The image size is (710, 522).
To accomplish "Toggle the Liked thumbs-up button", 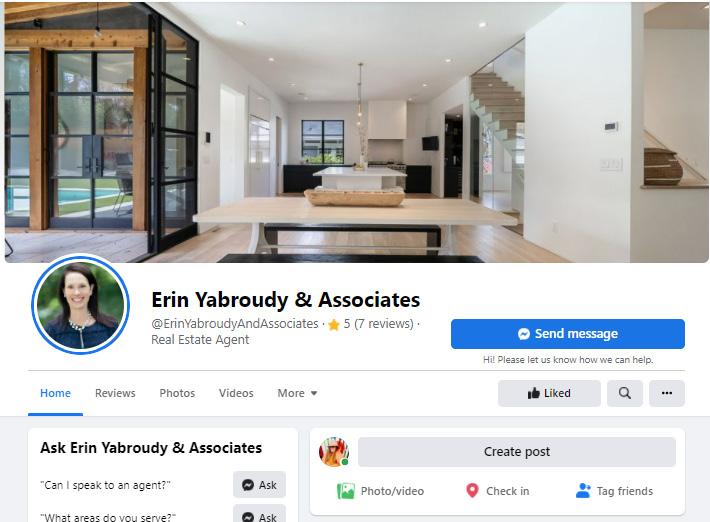I will tap(549, 393).
